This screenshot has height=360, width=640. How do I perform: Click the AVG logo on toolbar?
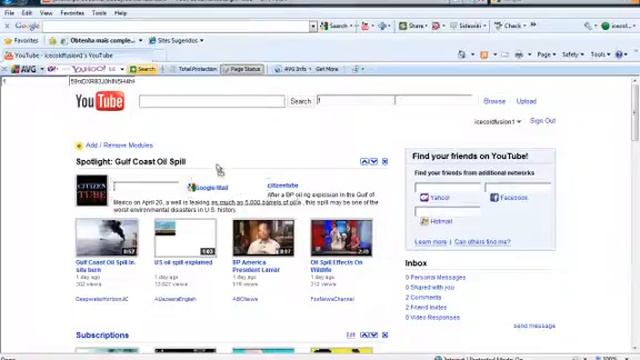click(x=24, y=69)
